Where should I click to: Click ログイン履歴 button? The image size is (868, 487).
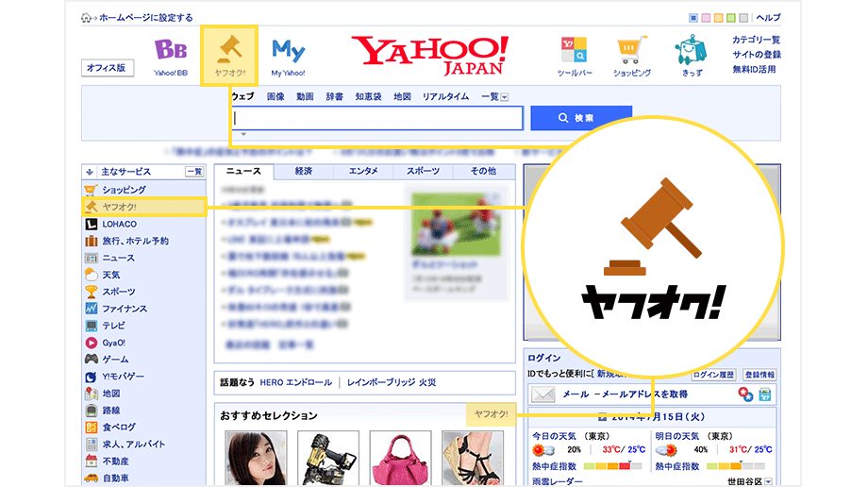(x=713, y=375)
